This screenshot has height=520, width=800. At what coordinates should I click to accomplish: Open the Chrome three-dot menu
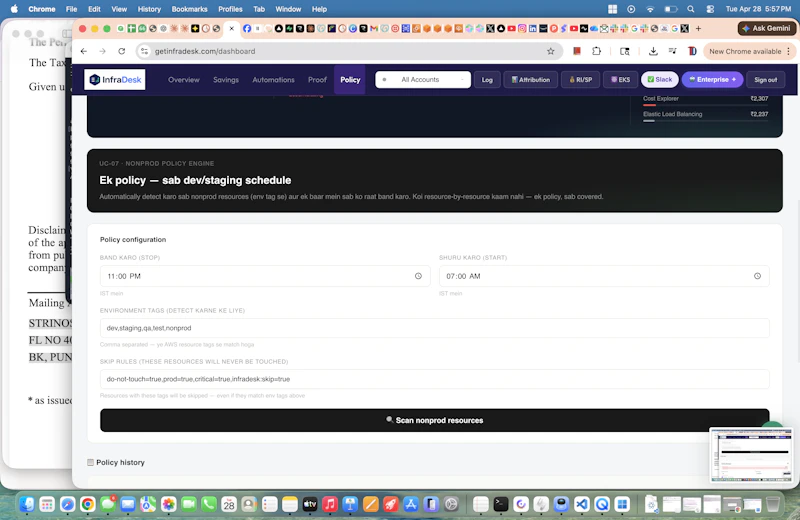(788, 51)
